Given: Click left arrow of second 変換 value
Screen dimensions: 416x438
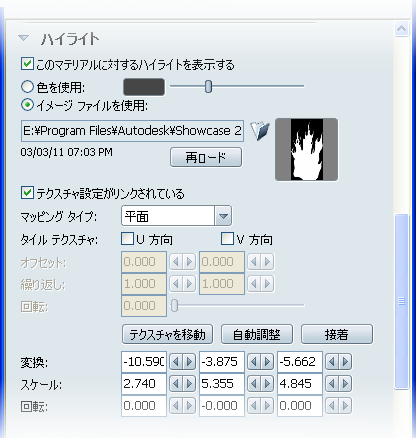Looking at the screenshot, I should (254, 362).
